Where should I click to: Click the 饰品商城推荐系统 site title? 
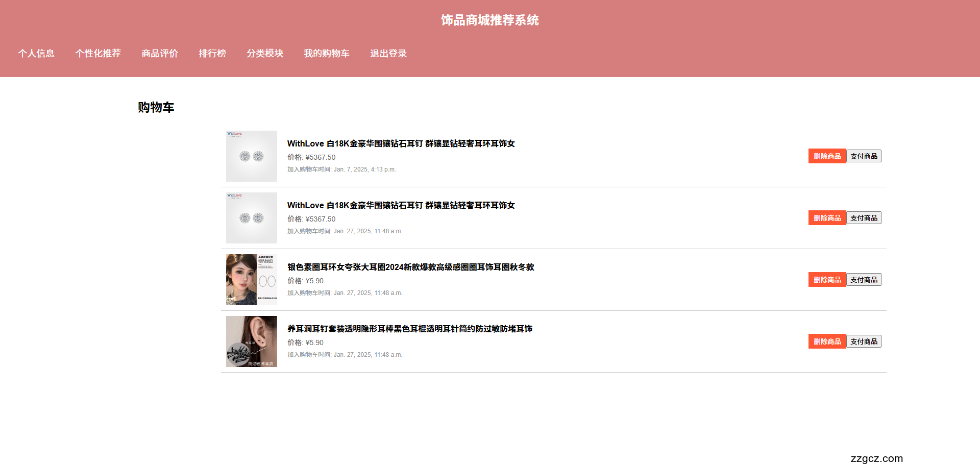pos(489,20)
